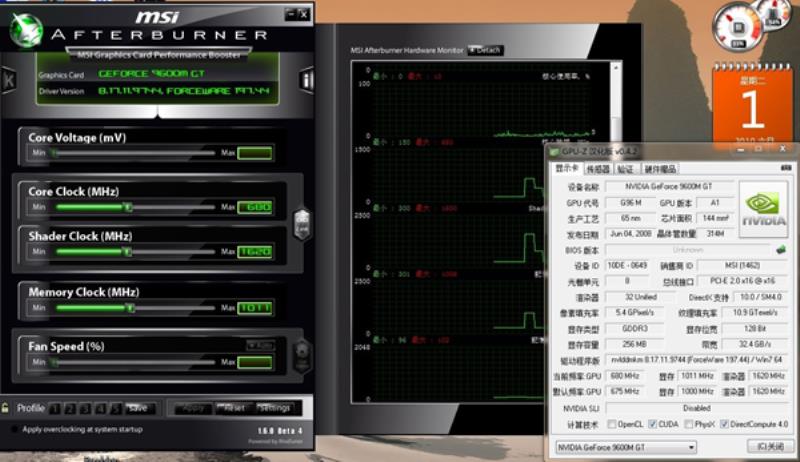Click the Memory Clock value box showing 1011
The height and width of the screenshot is (462, 800).
(x=255, y=308)
